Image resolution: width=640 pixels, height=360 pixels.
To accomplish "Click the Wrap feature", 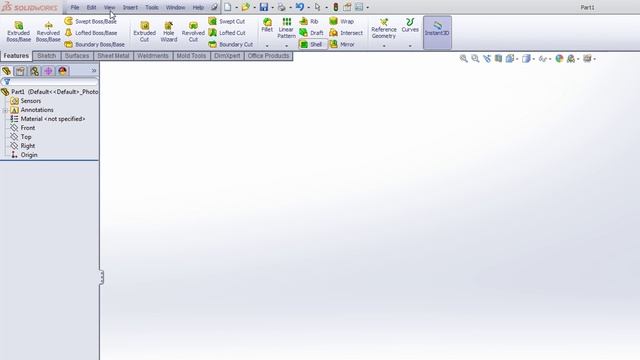I will tap(342, 21).
